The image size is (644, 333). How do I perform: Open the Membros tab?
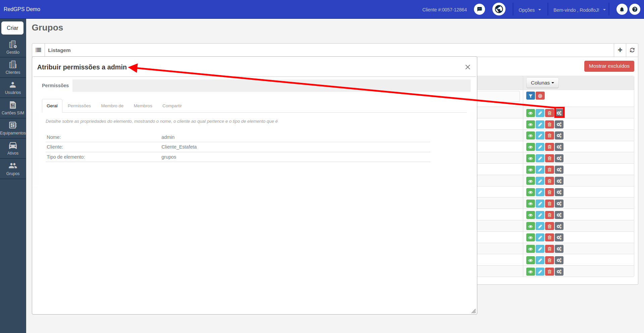[143, 106]
